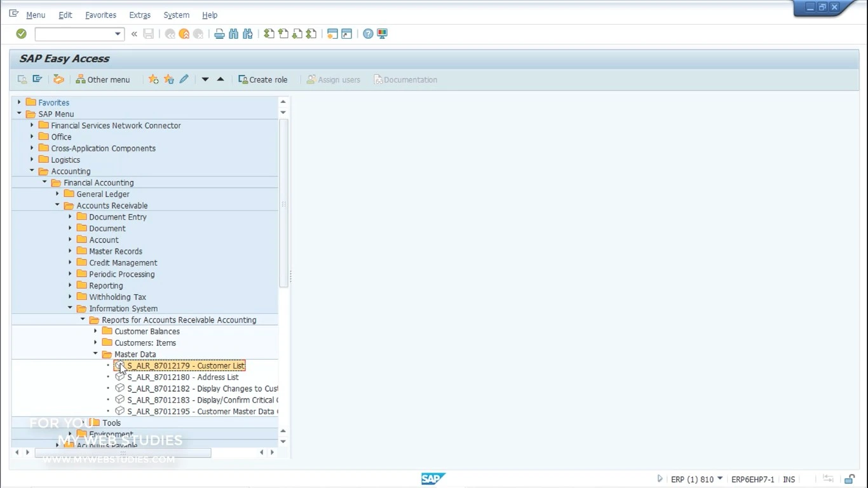The height and width of the screenshot is (488, 868).
Task: Collapse the SAP Menu node
Action: (19, 114)
